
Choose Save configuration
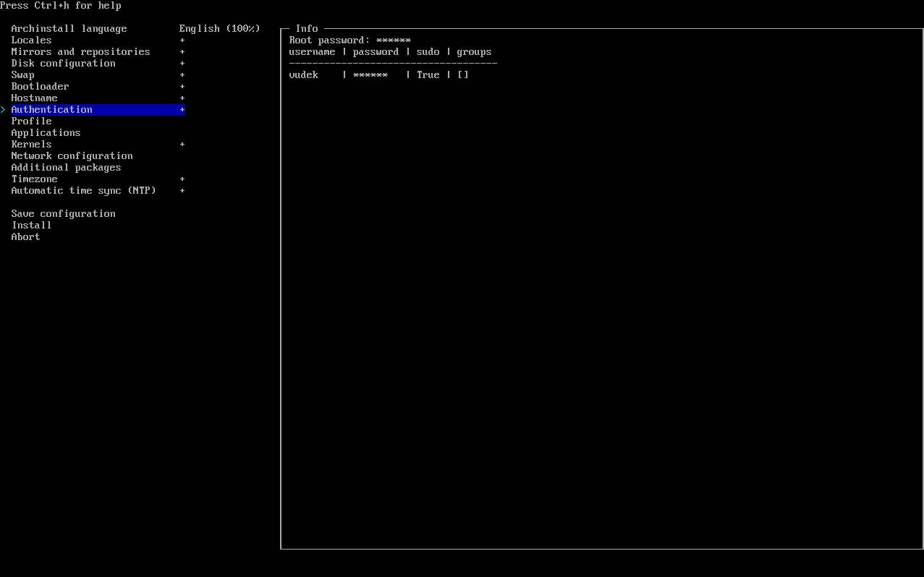click(x=64, y=214)
